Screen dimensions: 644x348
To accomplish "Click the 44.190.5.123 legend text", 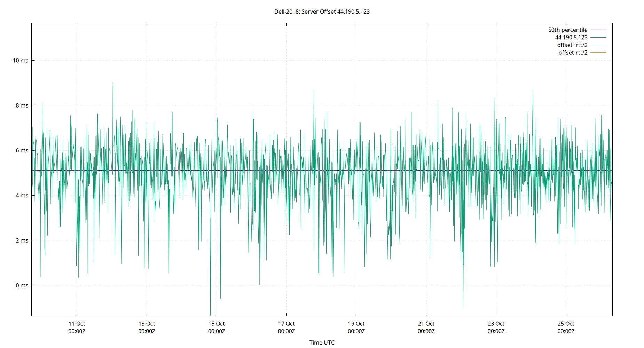I will pyautogui.click(x=571, y=37).
